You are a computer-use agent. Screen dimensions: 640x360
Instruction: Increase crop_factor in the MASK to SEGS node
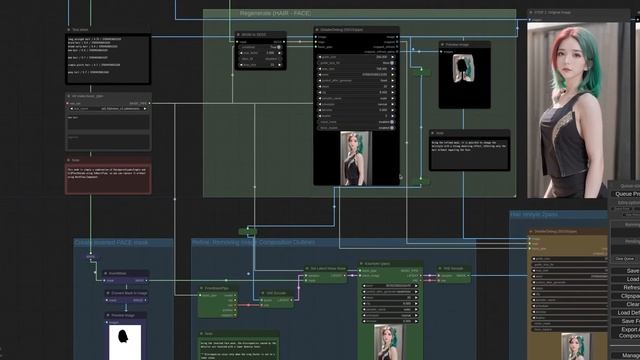pos(280,53)
